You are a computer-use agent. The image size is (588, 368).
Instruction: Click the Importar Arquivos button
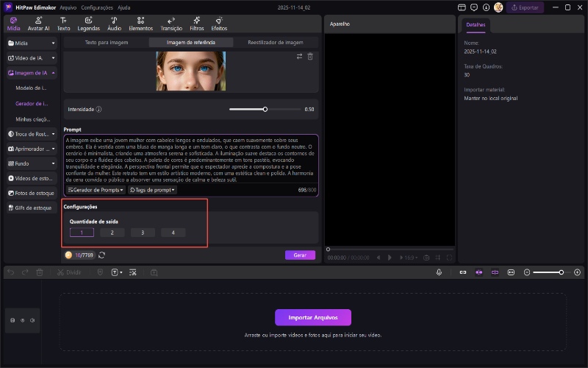click(x=313, y=317)
